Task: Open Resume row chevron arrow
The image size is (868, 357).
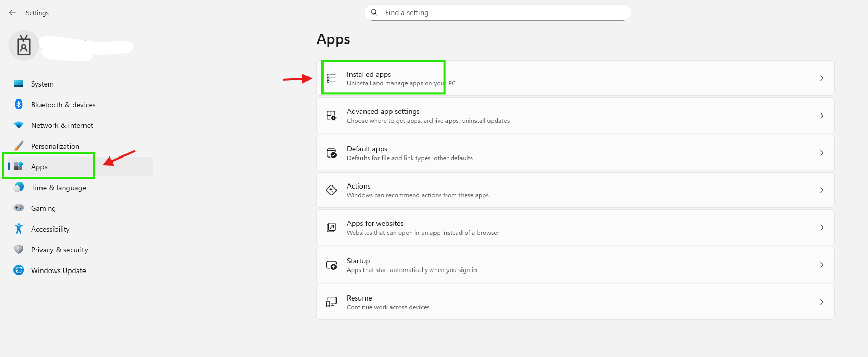Action: [822, 302]
